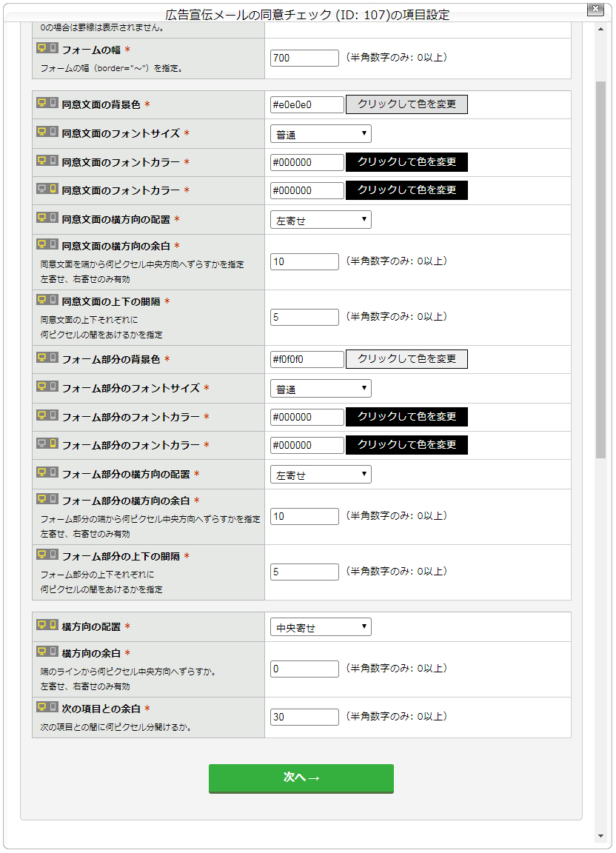
Task: Click the PC icon beside 同意文面のフォントサイズ
Action: (x=42, y=131)
